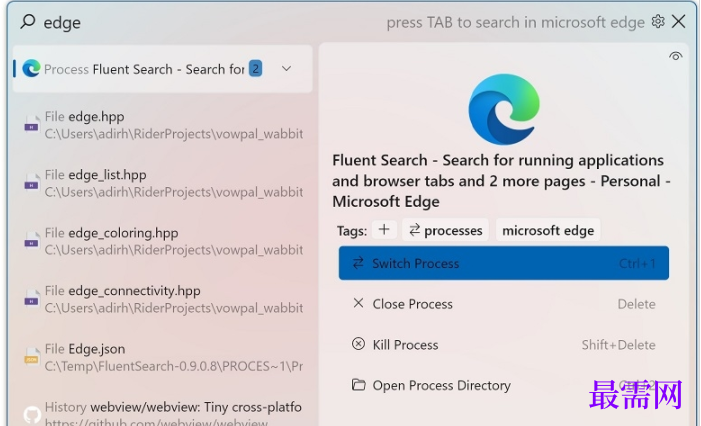Screen dimensions: 701x426
Task: Click the Kill Process circled X icon
Action: pyautogui.click(x=358, y=344)
